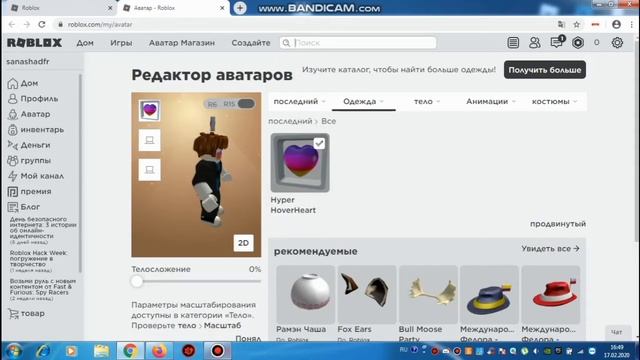Screen dimensions: 640x360
Task: Expand the Одежда dropdown tab
Action: 363,101
